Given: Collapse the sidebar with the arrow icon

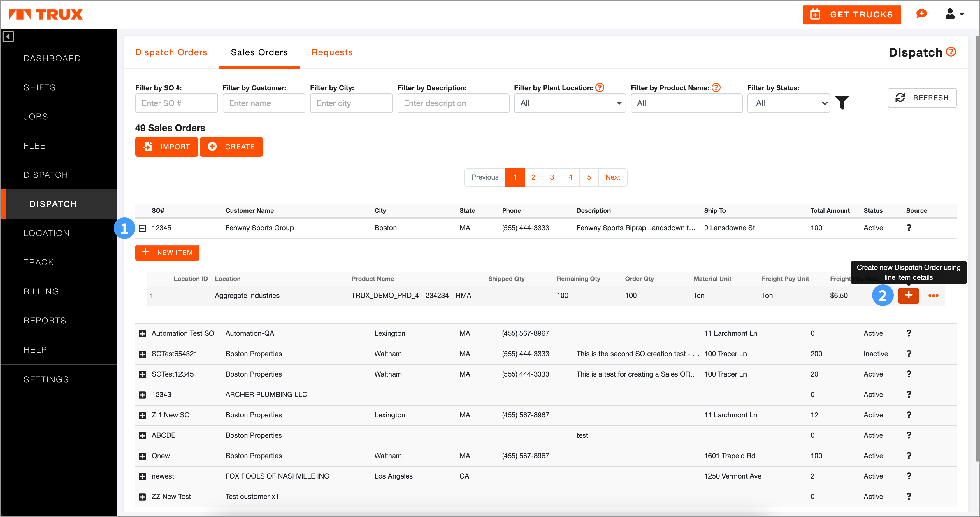Looking at the screenshot, I should pyautogui.click(x=8, y=36).
